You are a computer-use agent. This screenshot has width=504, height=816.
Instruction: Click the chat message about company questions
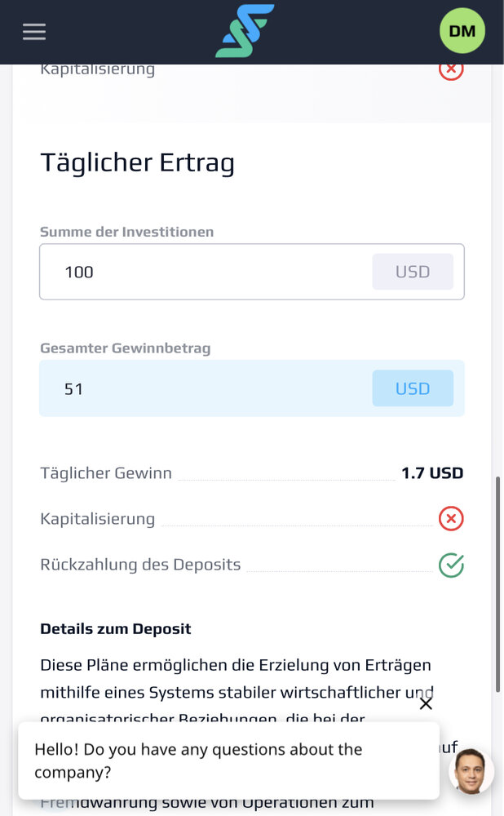[198, 761]
